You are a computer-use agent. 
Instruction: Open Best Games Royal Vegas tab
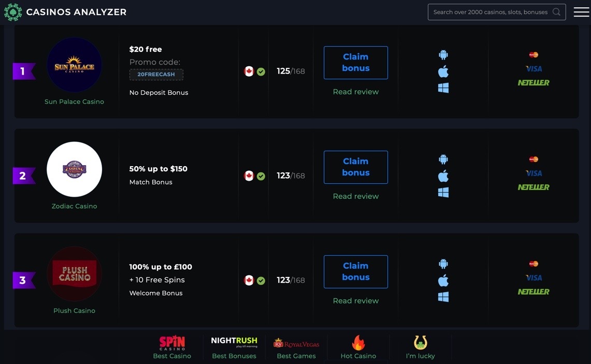(296, 347)
